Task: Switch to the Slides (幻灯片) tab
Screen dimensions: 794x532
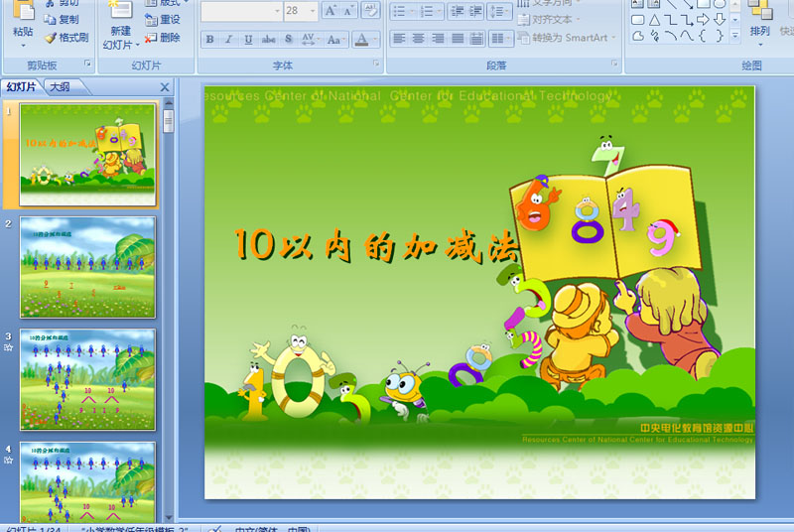Action: 22,87
